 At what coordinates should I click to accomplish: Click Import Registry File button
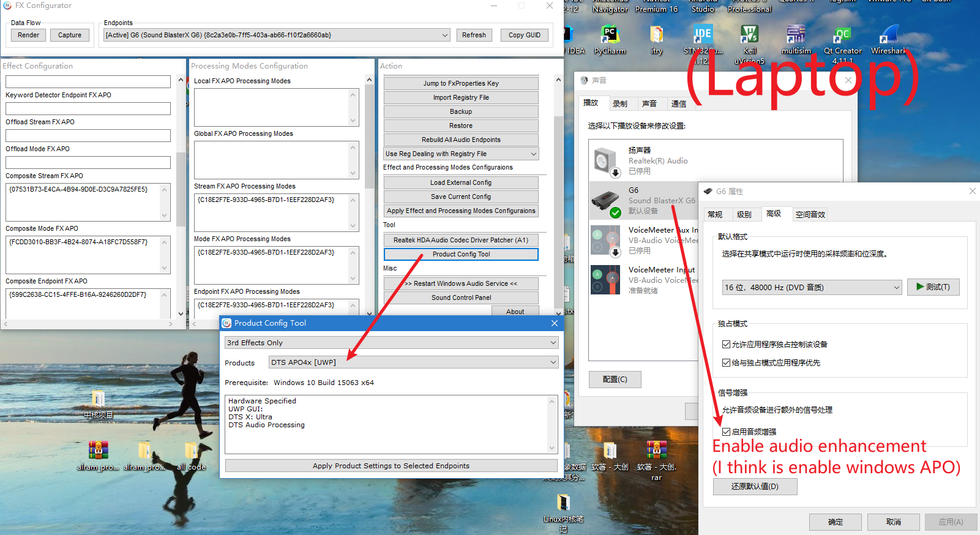[461, 97]
